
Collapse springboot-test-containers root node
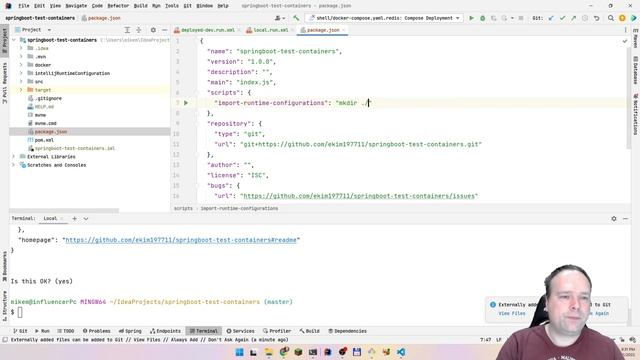14,40
